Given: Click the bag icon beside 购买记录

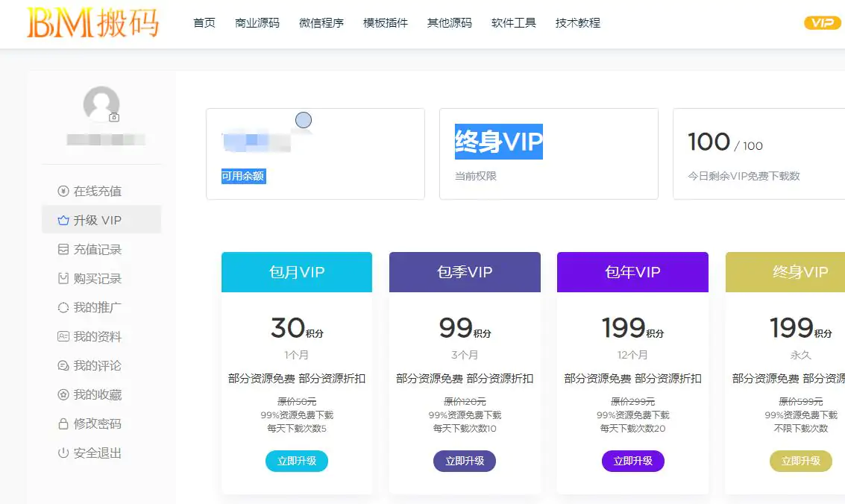Looking at the screenshot, I should pos(63,278).
